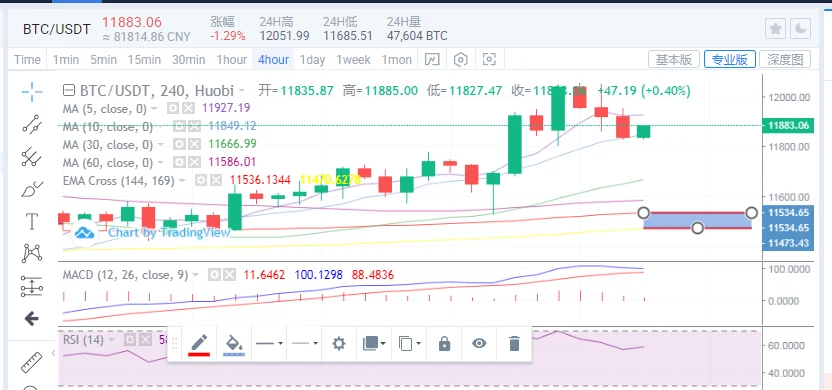Switch to 1day interval tab
832x390 pixels.
click(x=312, y=59)
